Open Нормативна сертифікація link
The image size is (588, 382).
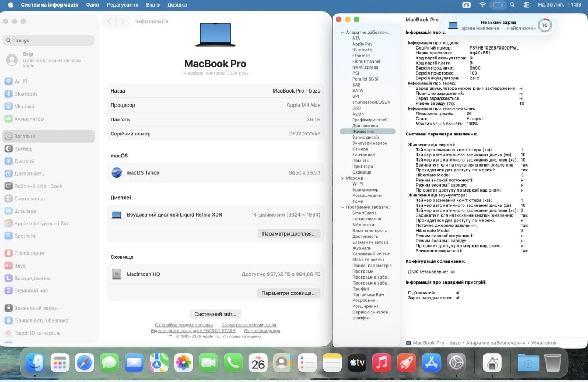coord(249,325)
